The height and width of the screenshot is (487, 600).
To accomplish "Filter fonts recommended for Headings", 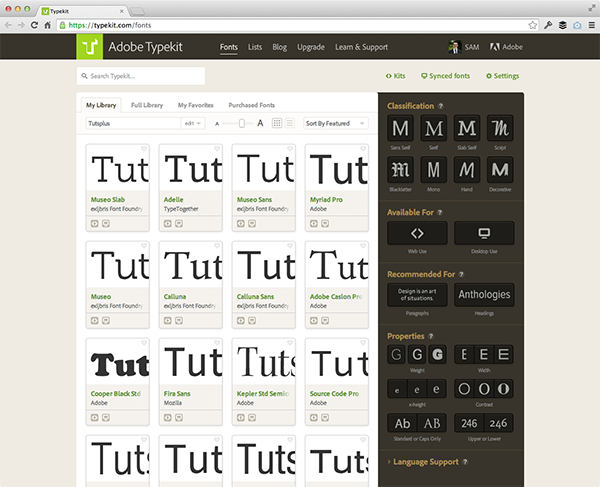I will (484, 295).
